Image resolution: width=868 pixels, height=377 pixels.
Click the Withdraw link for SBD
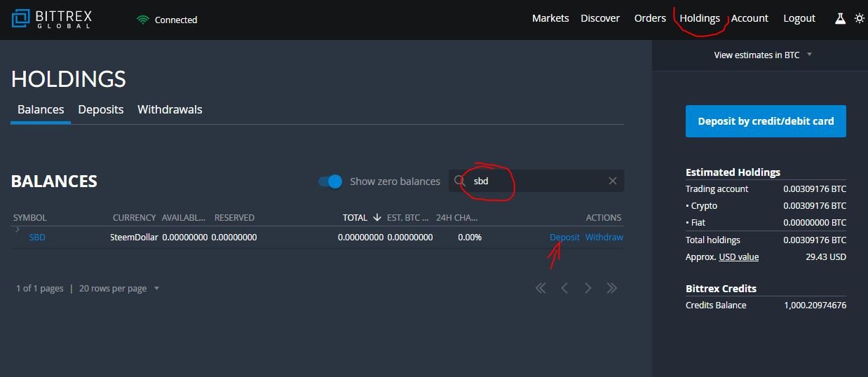point(604,237)
